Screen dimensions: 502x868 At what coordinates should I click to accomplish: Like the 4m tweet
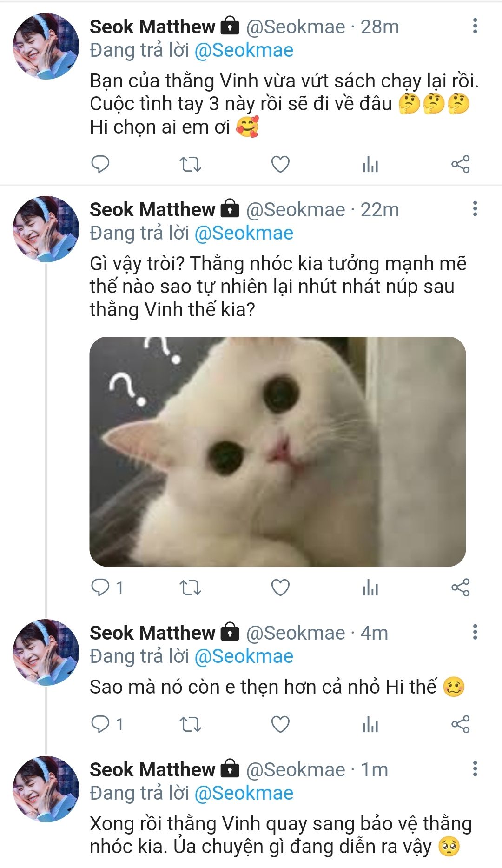point(280,724)
